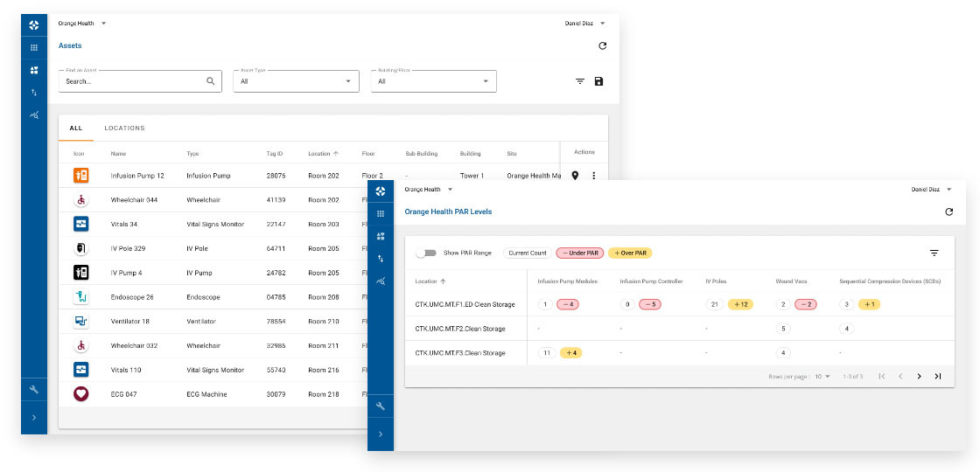
Task: Select the CTK.UMC.MT.F3.Clean Storage row
Action: 679,353
